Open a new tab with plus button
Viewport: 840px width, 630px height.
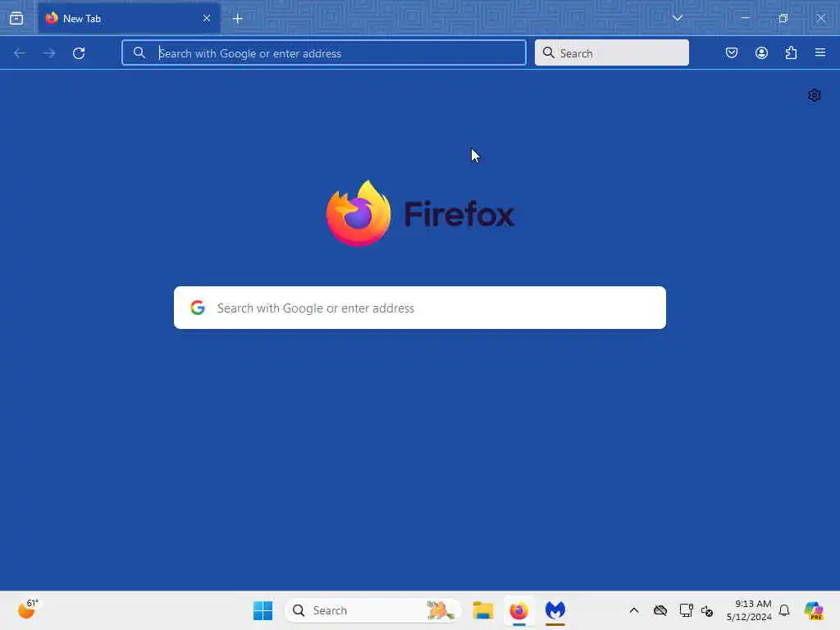(x=238, y=19)
